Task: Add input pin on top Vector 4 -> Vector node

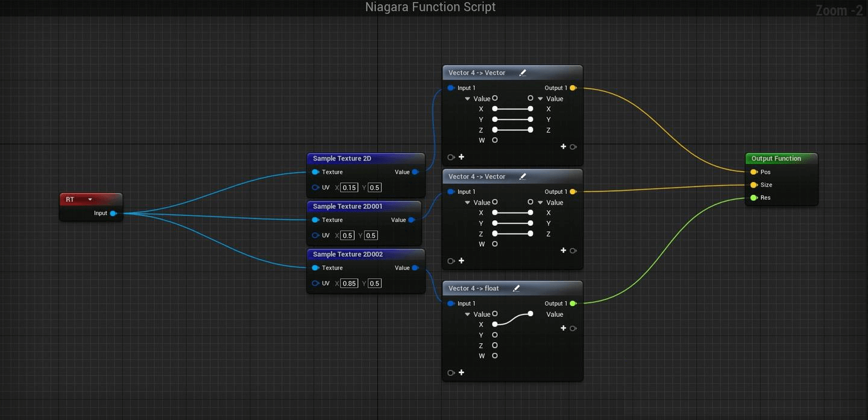Action: [462, 157]
